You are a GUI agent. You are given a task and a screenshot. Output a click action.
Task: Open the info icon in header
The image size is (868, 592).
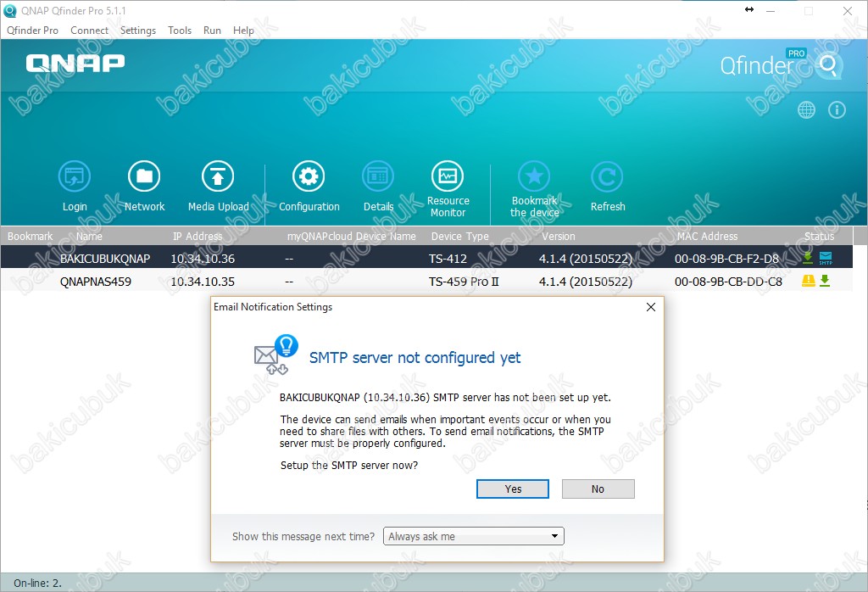click(x=837, y=109)
